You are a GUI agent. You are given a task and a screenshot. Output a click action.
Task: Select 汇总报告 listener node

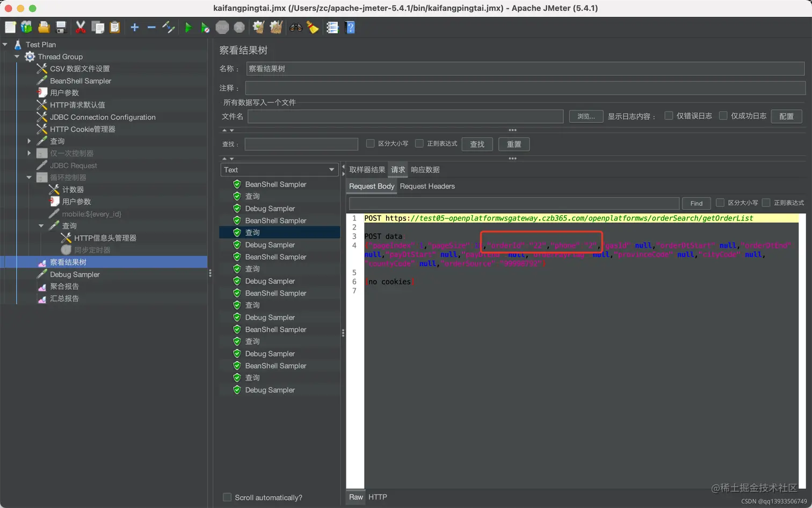(x=64, y=298)
